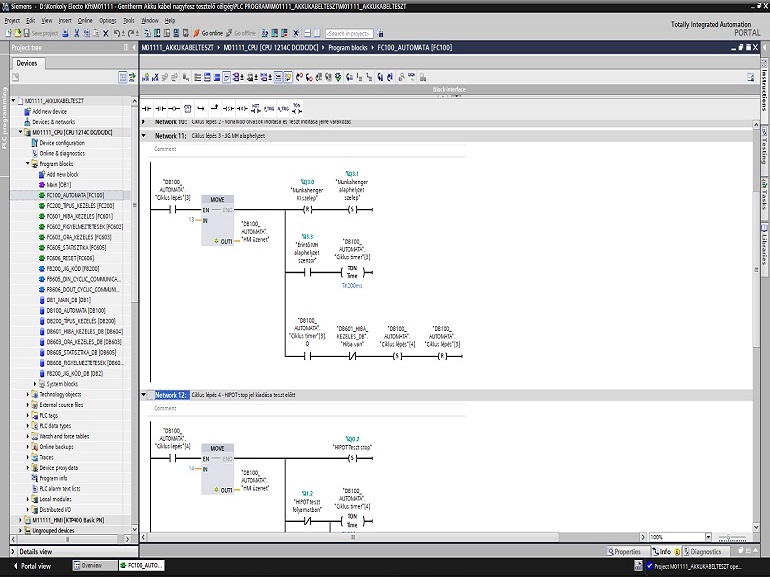Viewport: 770px width, 578px height.
Task: Open the zoom level 100% dropdown
Action: (x=708, y=537)
